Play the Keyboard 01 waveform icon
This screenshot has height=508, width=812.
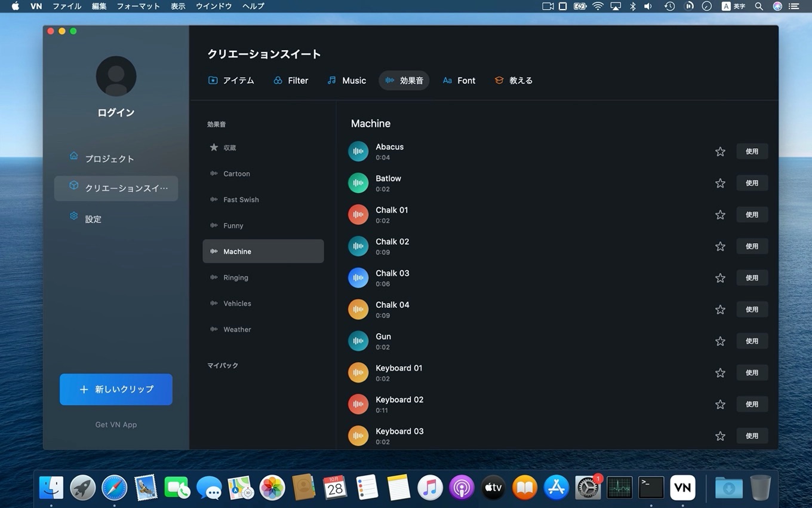[358, 373]
